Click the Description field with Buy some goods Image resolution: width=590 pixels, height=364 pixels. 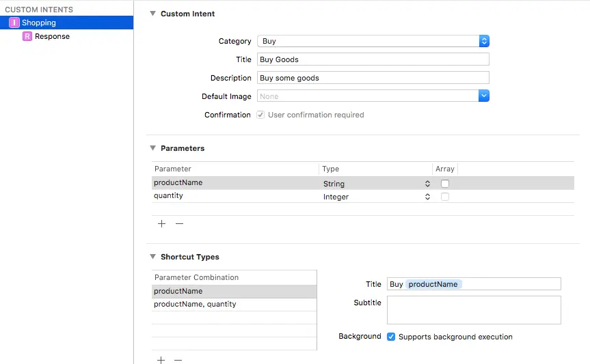373,78
